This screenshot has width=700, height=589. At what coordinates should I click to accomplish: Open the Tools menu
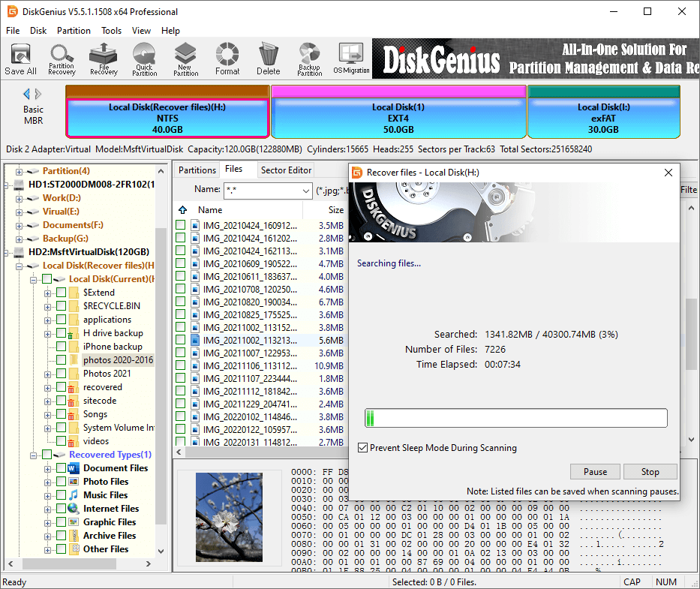111,30
